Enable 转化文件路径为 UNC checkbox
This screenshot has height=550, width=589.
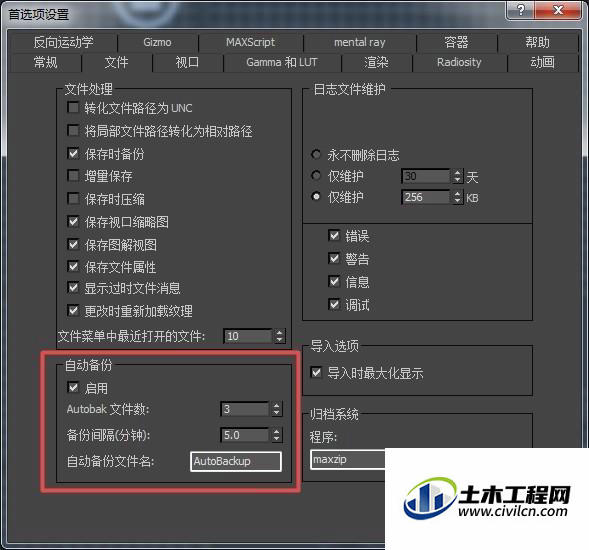73,108
